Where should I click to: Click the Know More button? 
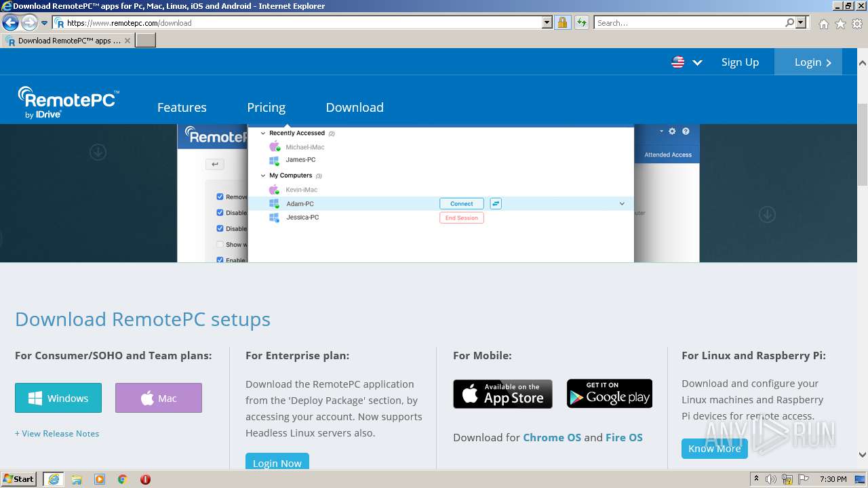point(715,448)
